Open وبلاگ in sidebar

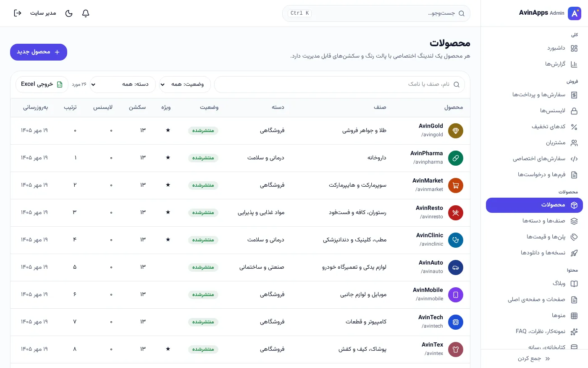(x=534, y=284)
